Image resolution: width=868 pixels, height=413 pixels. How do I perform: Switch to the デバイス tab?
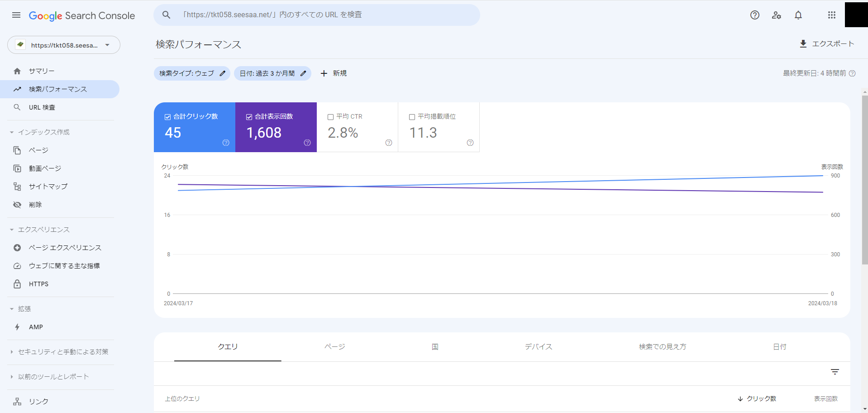tap(538, 346)
